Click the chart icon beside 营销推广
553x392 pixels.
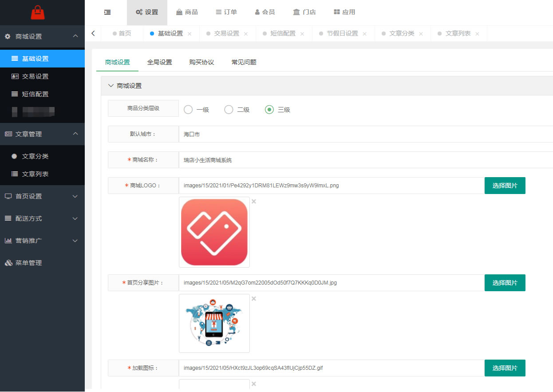(8, 241)
